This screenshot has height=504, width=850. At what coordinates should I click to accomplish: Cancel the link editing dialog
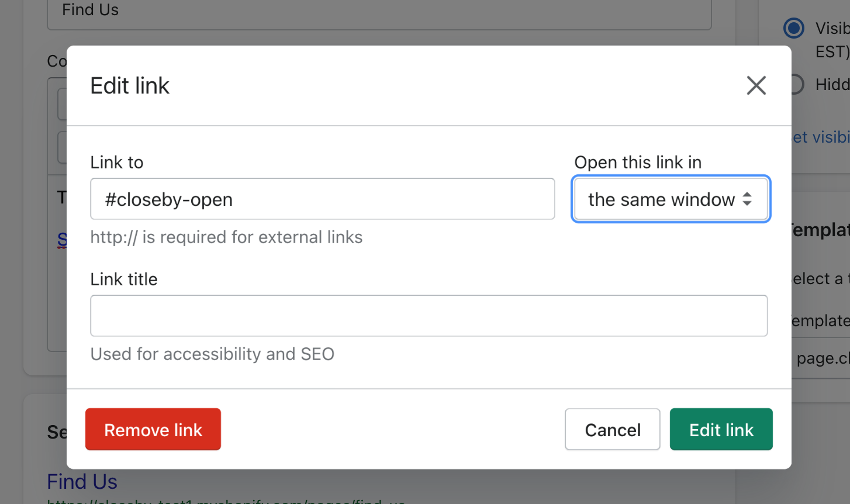click(612, 430)
